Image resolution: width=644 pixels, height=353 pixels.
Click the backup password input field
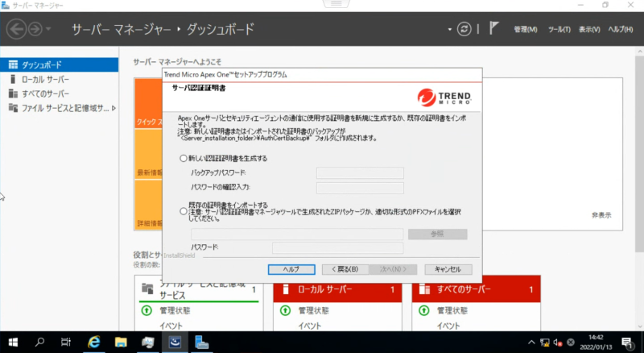point(360,172)
